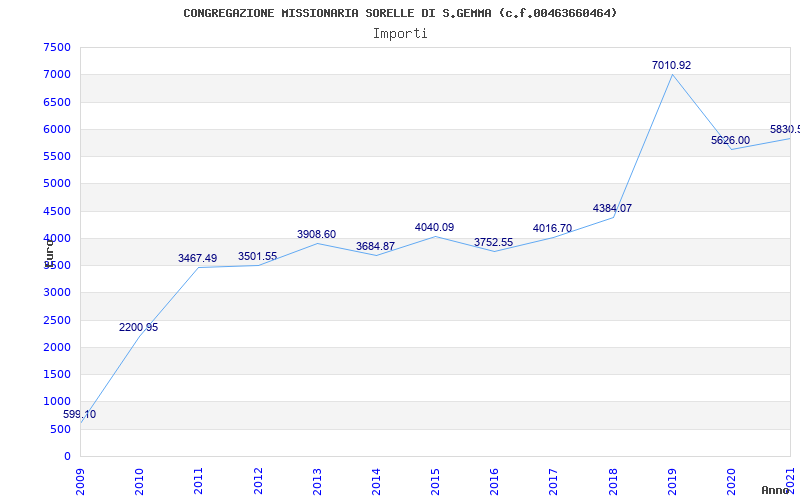This screenshot has width=800, height=500.
Task: Click the 7000 y-axis value
Action: point(57,74)
